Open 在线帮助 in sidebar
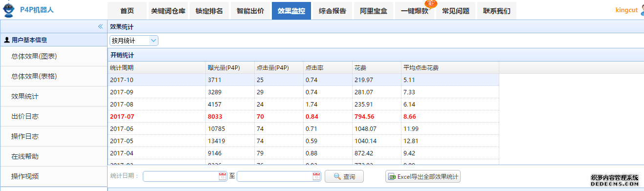Image resolution: width=644 pixels, height=191 pixels. [x=53, y=156]
